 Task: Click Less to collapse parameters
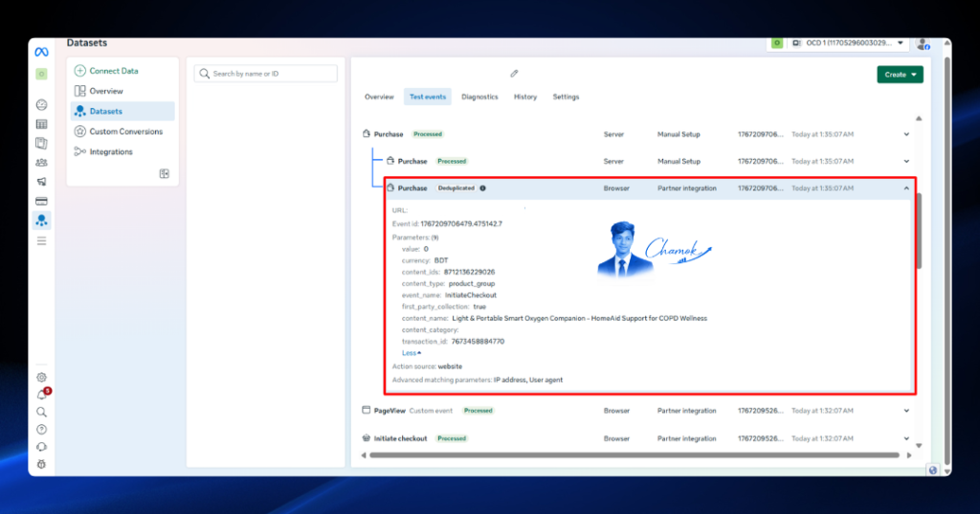412,353
